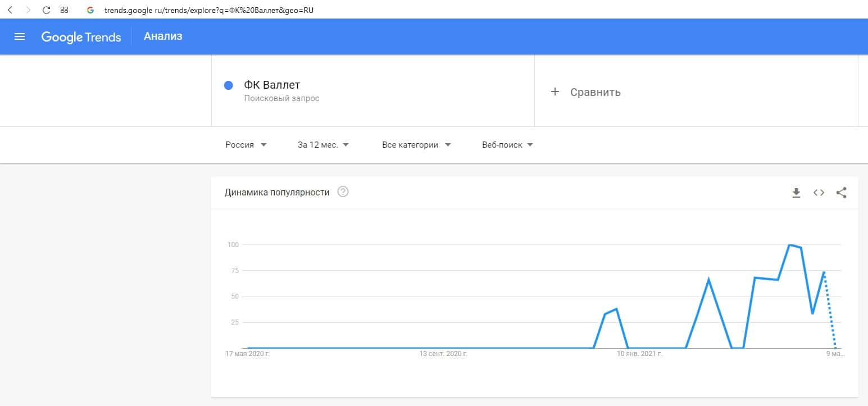Add a comparison term with Сравнить
This screenshot has width=868, height=406.
click(596, 92)
